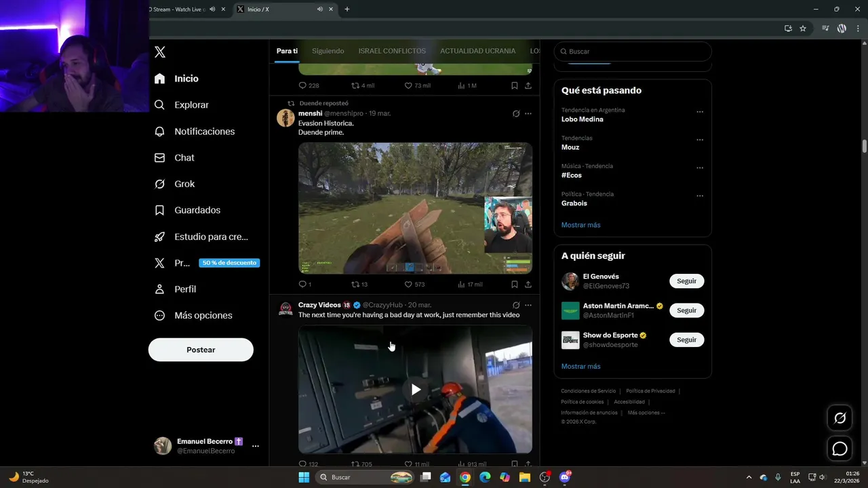Viewport: 868px width, 488px height.
Task: Open options for #Ecos trend
Action: 700,168
